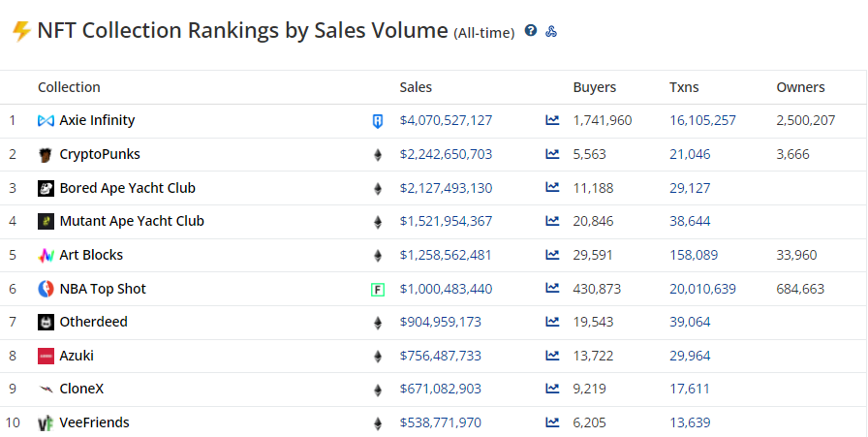Click the Collection column header
The width and height of the screenshot is (868, 437).
tap(69, 87)
